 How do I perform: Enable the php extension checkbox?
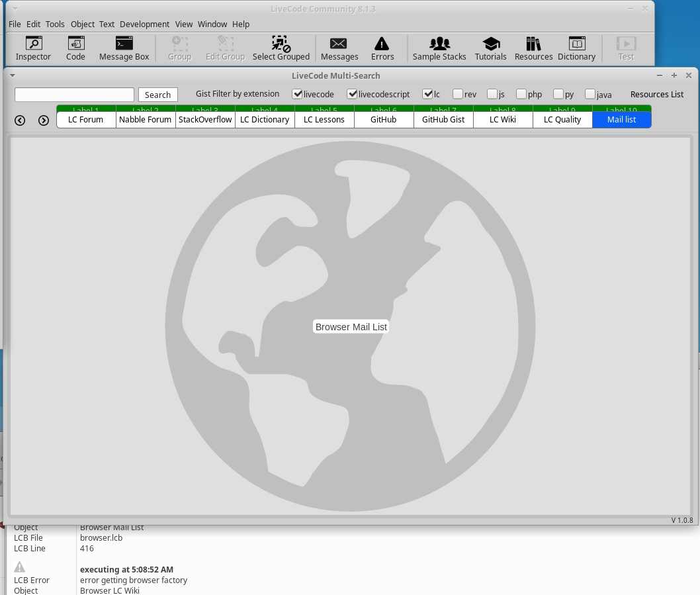[x=521, y=94]
